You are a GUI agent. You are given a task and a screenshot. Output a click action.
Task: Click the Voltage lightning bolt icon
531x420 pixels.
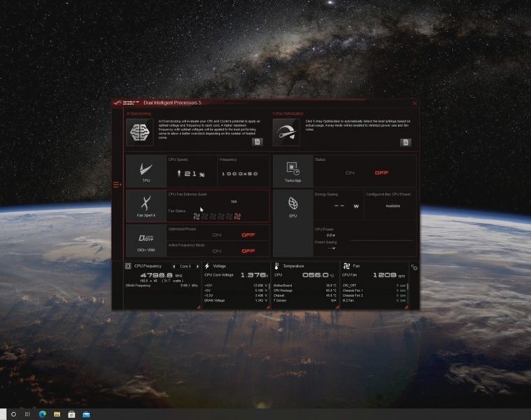tap(207, 266)
